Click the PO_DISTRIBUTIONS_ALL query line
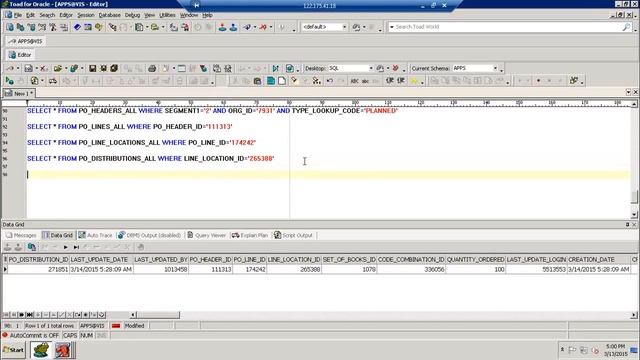This screenshot has width=640, height=360. tap(151, 158)
